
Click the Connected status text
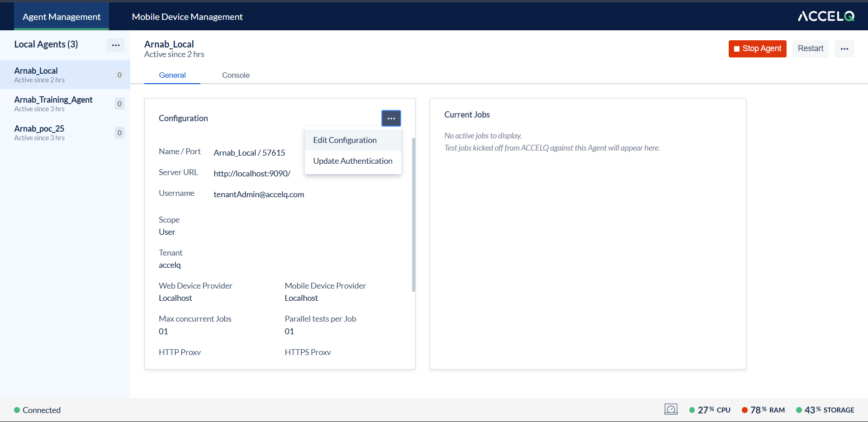42,410
